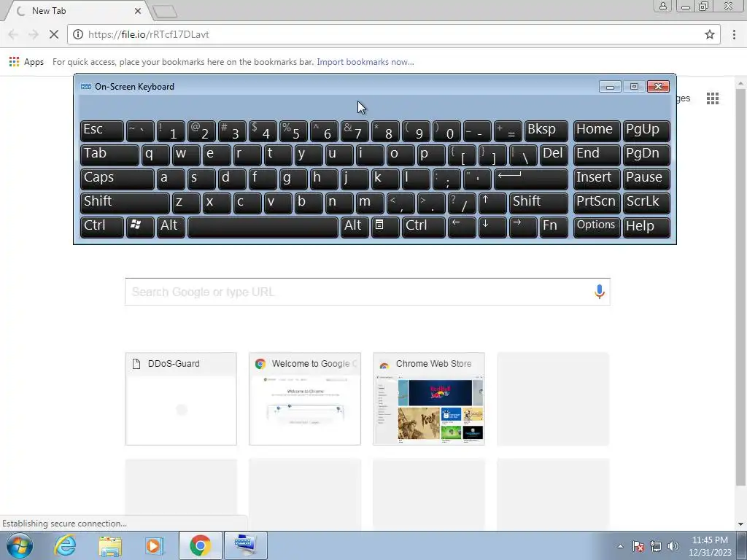
Task: Hit the PgUp key
Action: 646,131
